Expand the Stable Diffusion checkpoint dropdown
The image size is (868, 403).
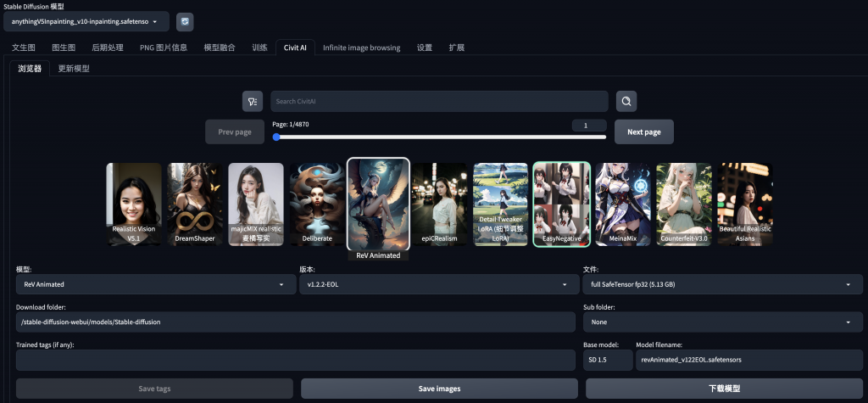click(x=86, y=21)
